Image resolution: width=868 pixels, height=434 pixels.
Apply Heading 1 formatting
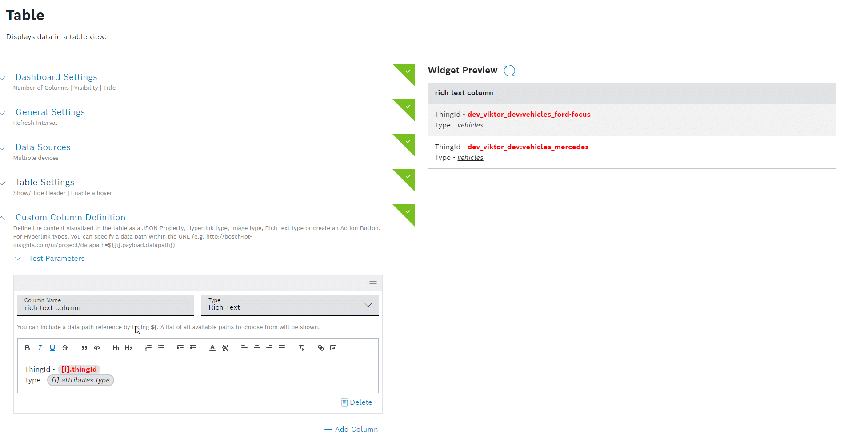(116, 348)
